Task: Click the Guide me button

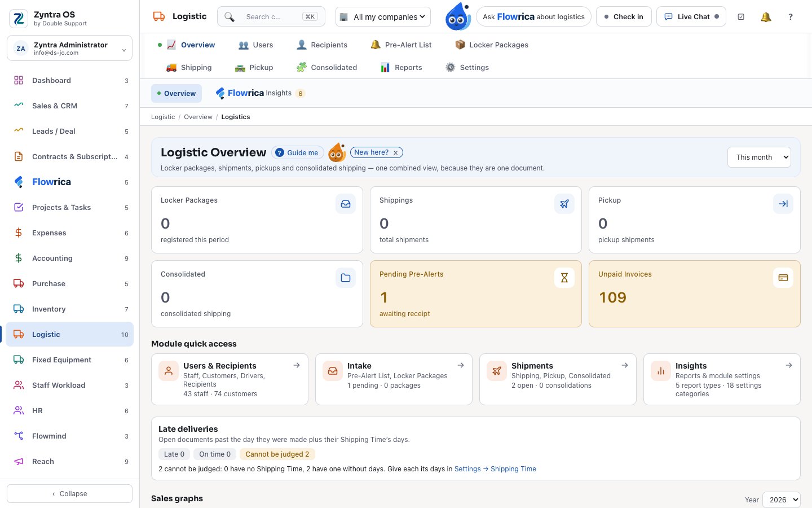Action: pos(297,152)
